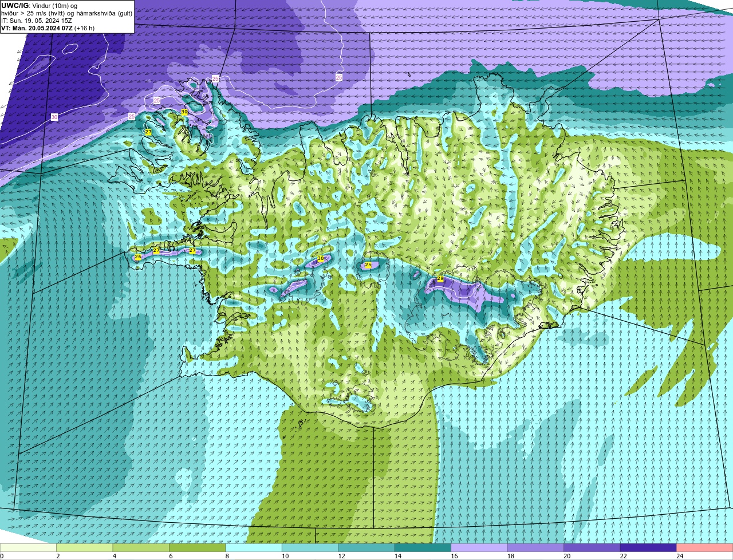Select the 2–4 m/s light yellow-green legend swatch
The height and width of the screenshot is (560, 733).
[x=86, y=548]
